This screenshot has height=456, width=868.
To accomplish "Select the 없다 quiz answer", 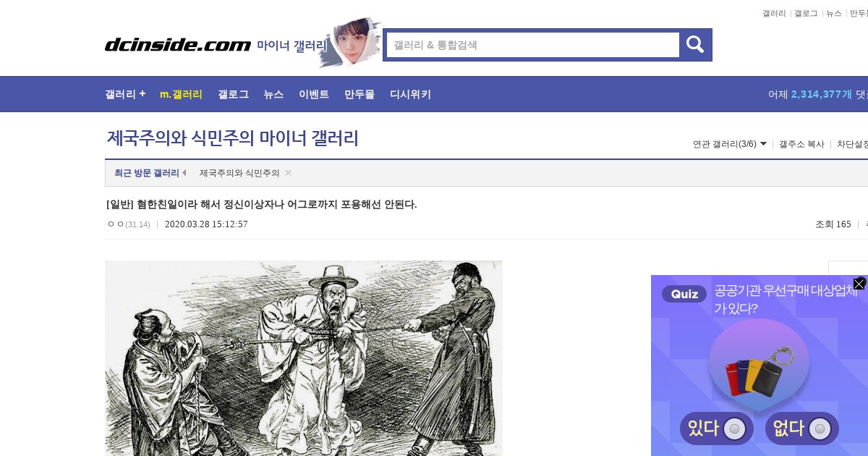I will tap(801, 428).
